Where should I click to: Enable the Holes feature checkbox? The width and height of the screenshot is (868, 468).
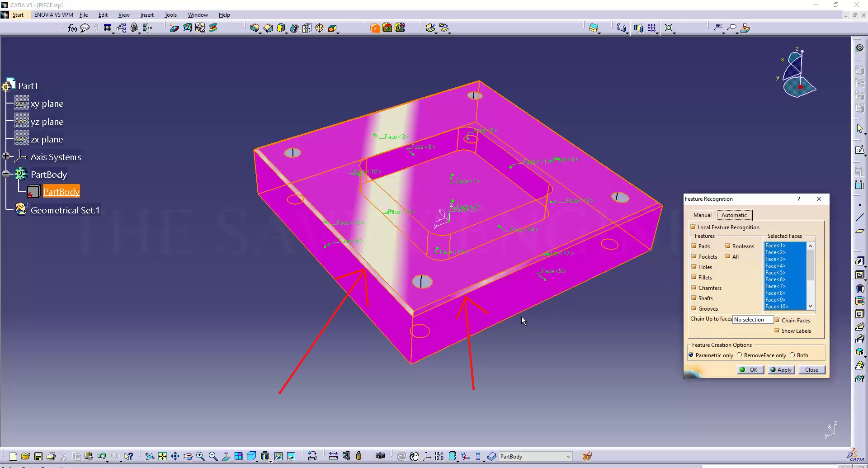693,267
